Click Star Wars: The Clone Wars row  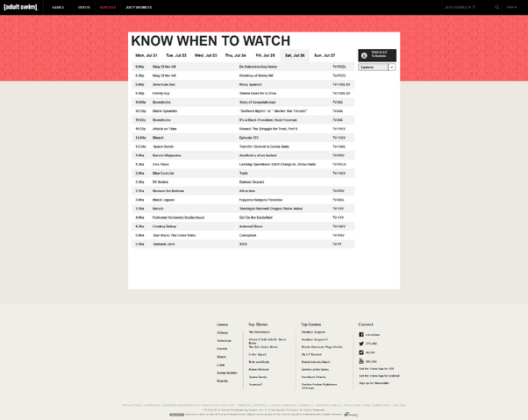pyautogui.click(x=243, y=235)
